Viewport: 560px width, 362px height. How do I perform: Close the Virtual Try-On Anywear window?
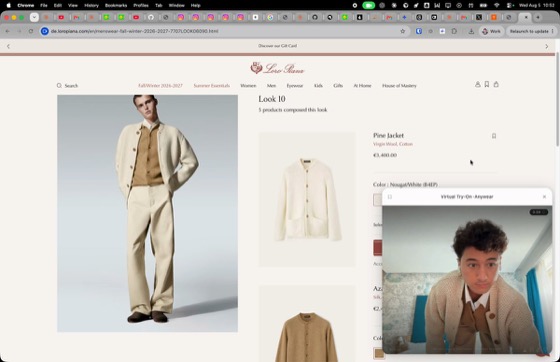click(x=544, y=197)
